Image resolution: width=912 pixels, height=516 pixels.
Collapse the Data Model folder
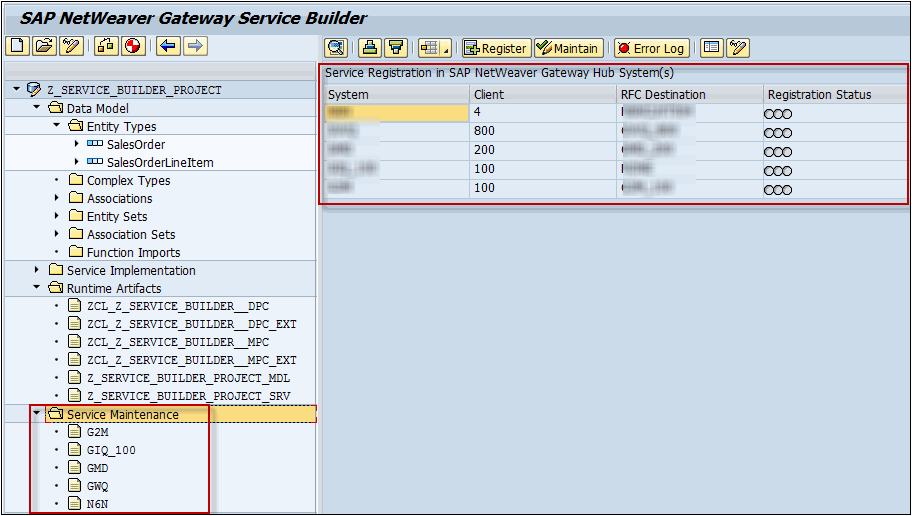(37, 108)
